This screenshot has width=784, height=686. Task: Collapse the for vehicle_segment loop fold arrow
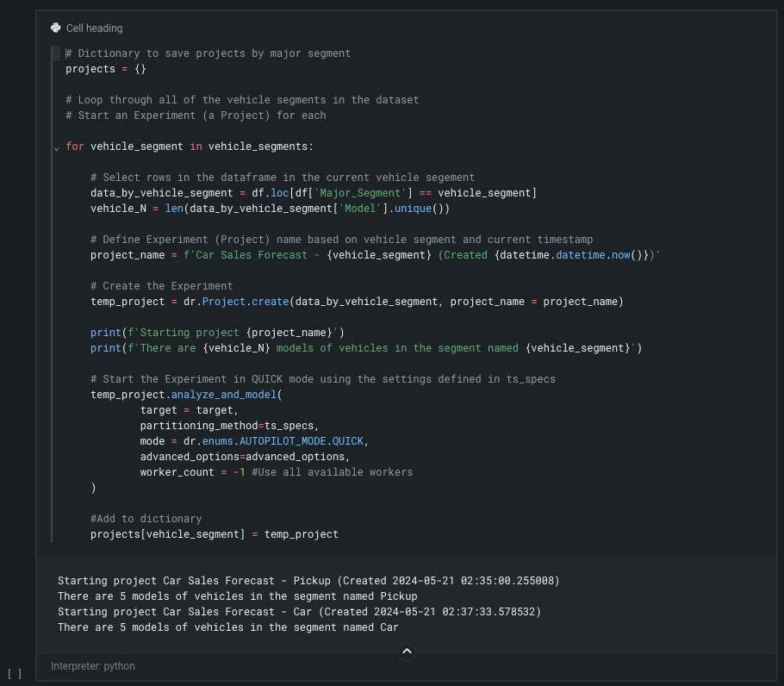tap(57, 147)
